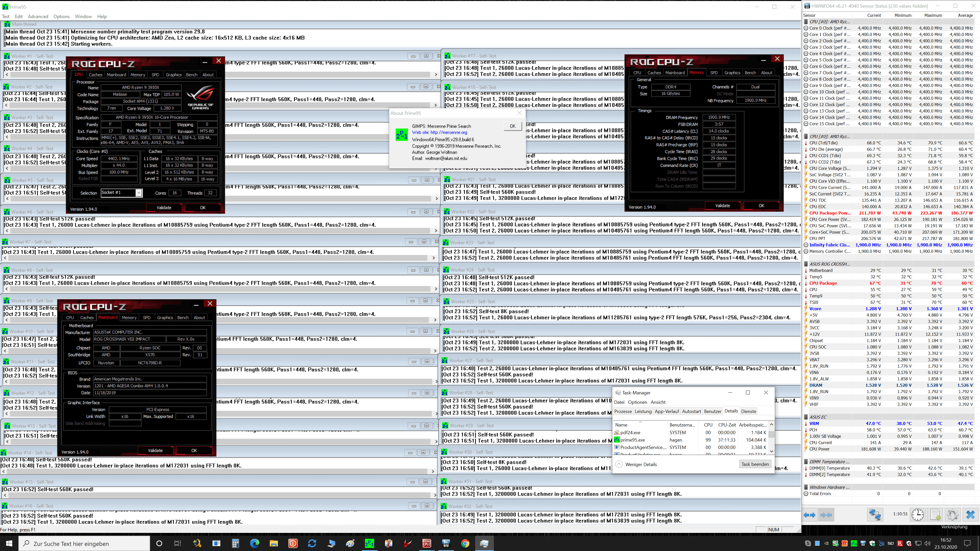Open Advanced menu in Prime95
Screen dimensions: 980x551
(x=38, y=16)
